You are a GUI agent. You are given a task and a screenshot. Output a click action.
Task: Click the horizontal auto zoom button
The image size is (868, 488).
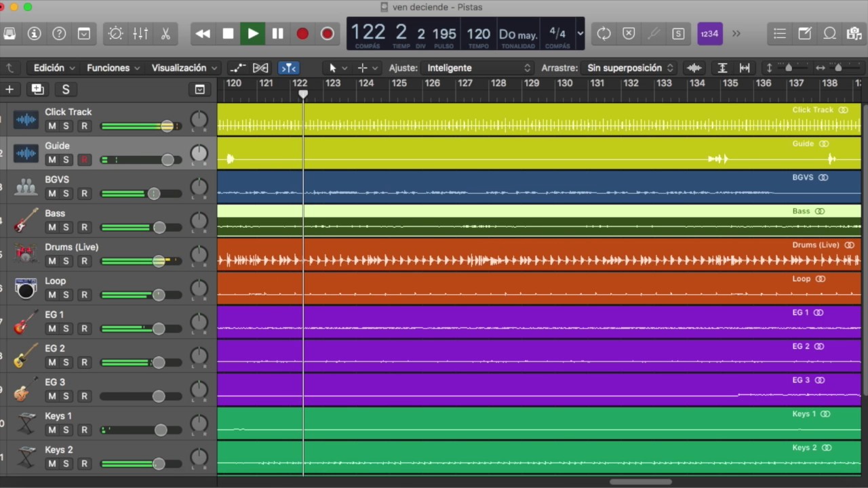(745, 68)
